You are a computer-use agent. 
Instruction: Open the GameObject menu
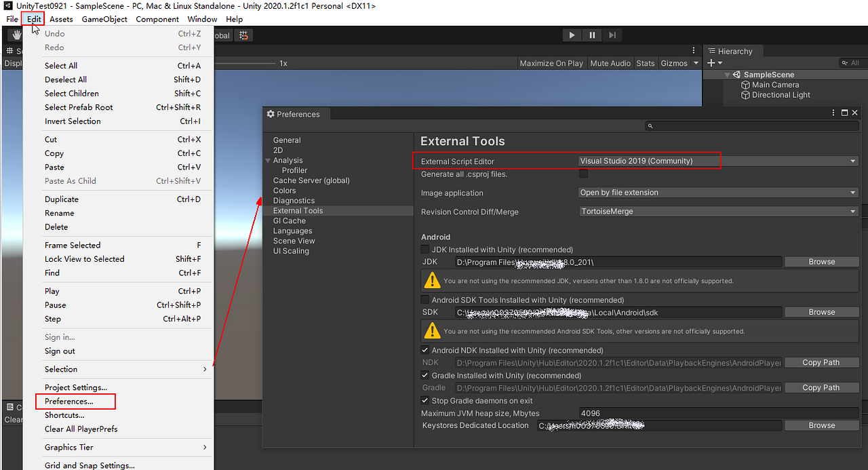(104, 19)
